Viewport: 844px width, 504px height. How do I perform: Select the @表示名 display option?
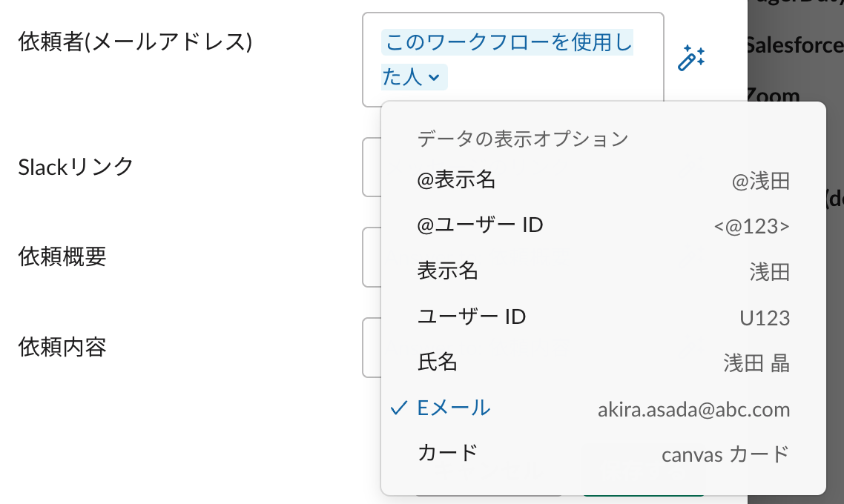coord(604,180)
